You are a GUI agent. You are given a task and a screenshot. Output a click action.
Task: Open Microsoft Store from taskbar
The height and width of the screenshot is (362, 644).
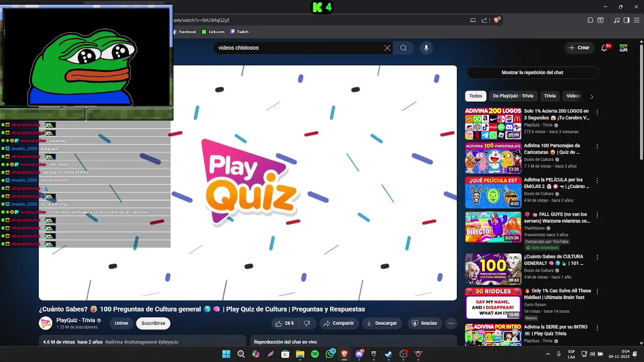pyautogui.click(x=285, y=354)
